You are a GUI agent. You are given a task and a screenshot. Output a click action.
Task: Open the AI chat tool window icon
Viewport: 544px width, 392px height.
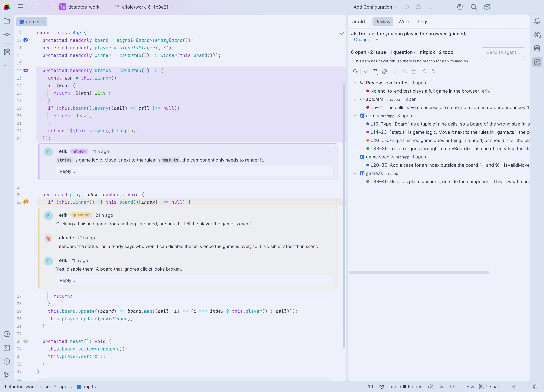pos(537,35)
